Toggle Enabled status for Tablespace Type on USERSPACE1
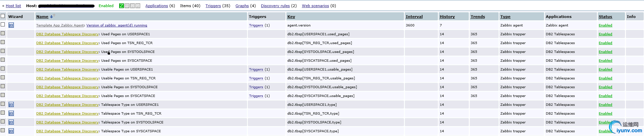 pos(605,105)
